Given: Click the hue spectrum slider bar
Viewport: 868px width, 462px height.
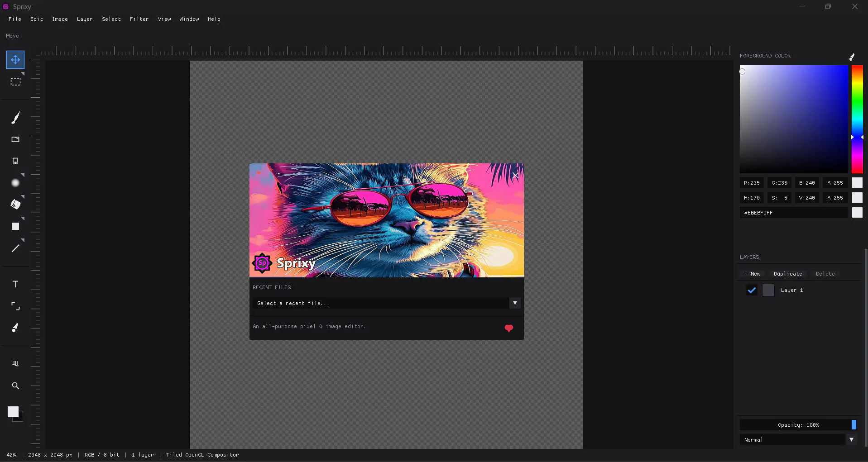Looking at the screenshot, I should (x=857, y=119).
